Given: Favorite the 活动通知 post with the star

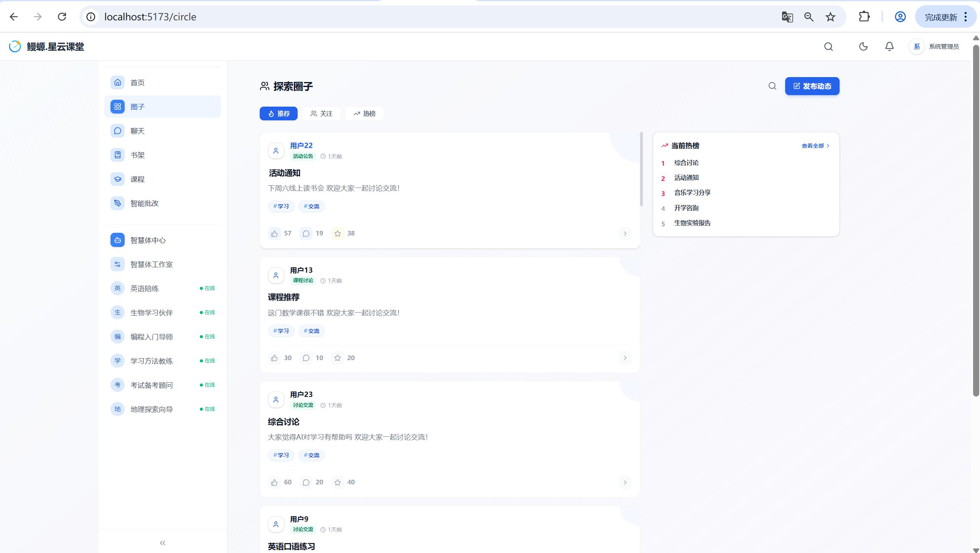Looking at the screenshot, I should point(338,234).
